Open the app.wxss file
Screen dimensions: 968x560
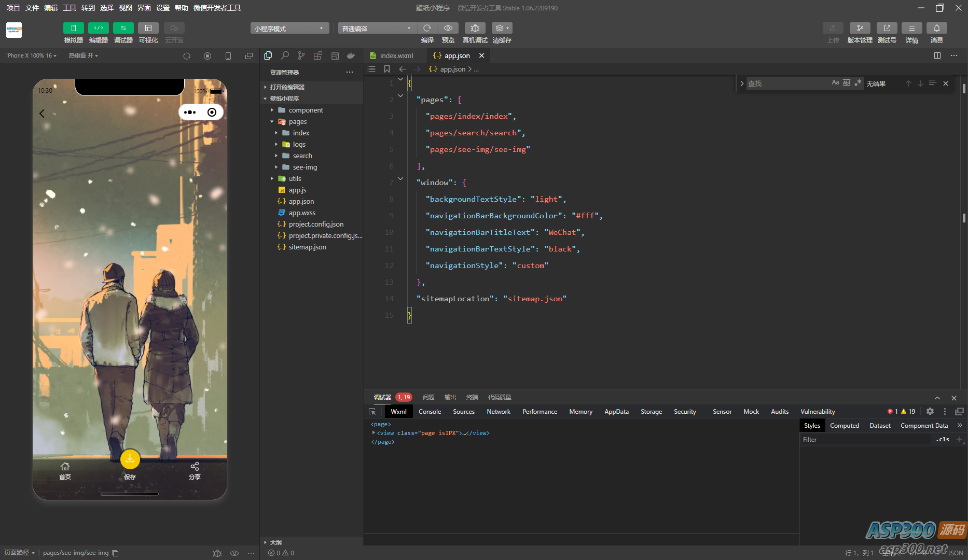click(302, 213)
